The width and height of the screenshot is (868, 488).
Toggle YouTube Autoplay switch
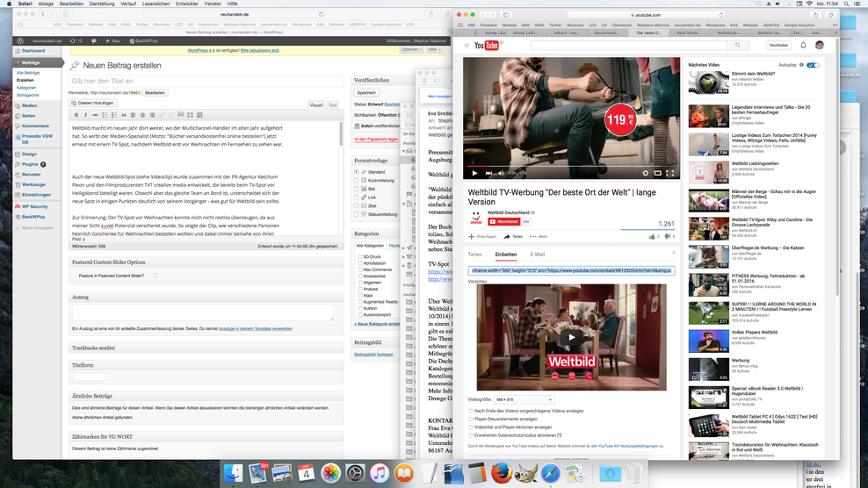(x=813, y=65)
